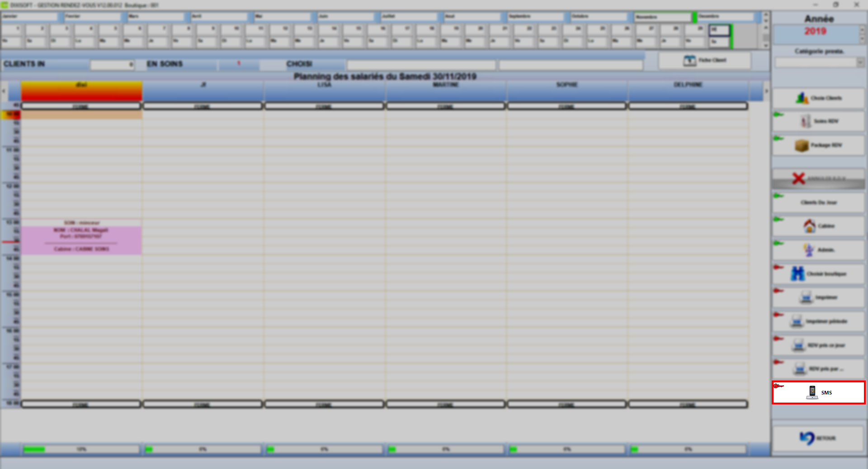The image size is (868, 469).
Task: Increase the Année year stepper
Action: pos(861,29)
